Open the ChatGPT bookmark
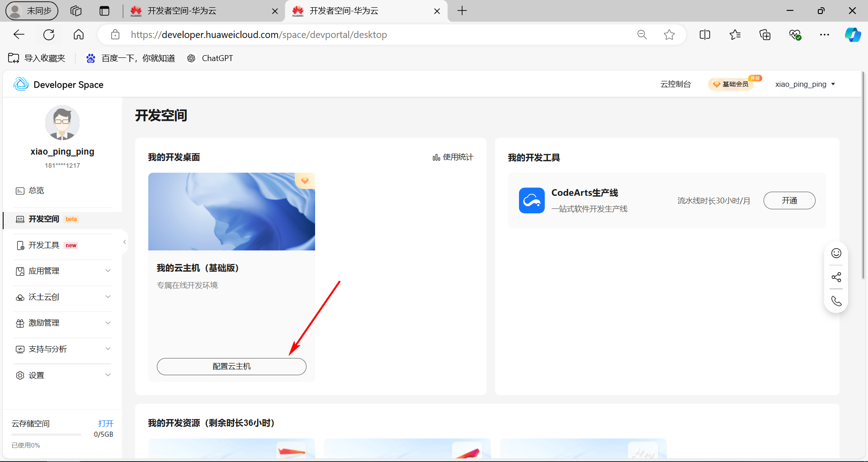This screenshot has height=462, width=868. [x=210, y=58]
